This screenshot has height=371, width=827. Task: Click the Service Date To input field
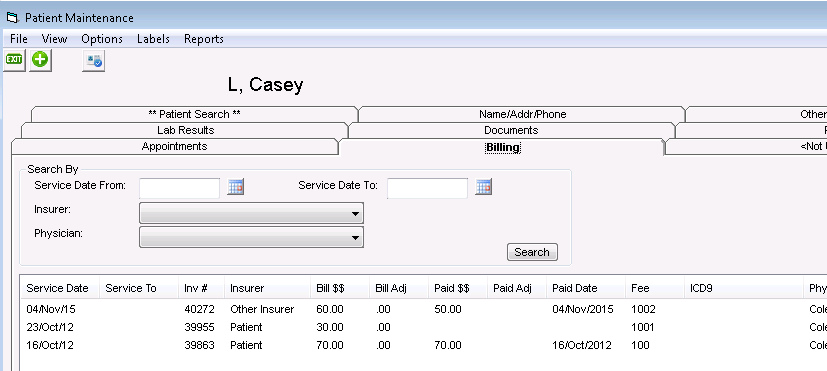(427, 188)
